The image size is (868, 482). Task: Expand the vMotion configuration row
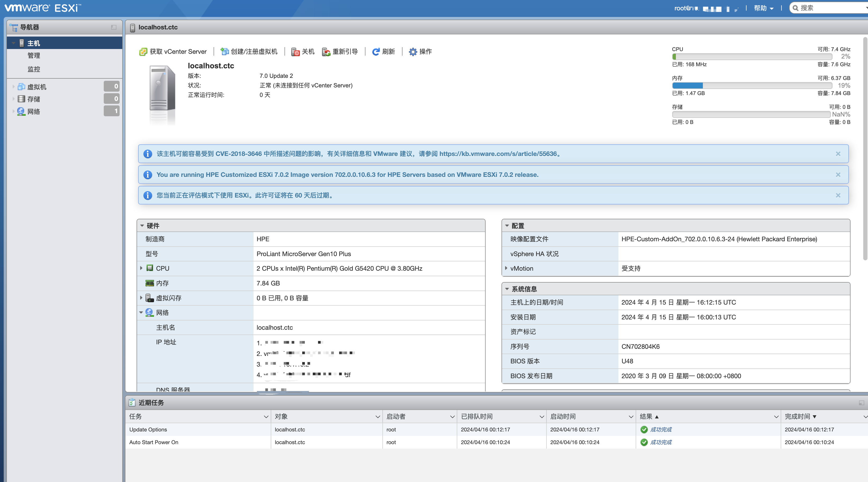[x=506, y=268]
